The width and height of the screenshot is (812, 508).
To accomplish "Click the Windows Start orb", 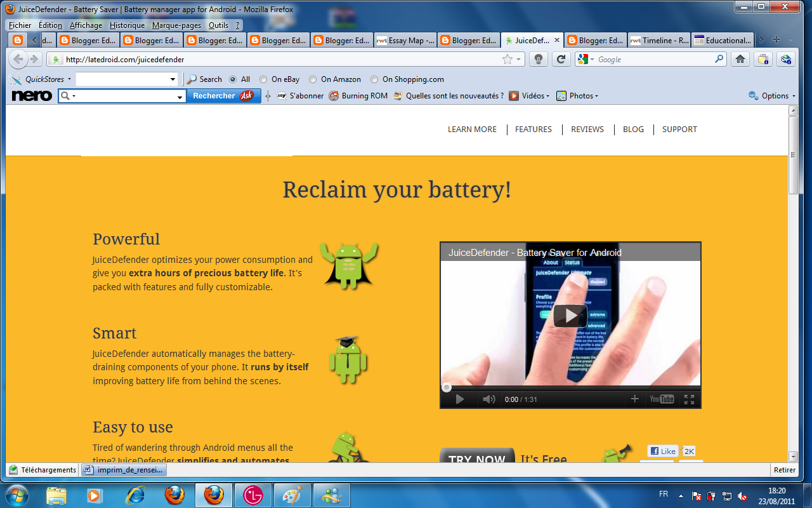I will (17, 494).
